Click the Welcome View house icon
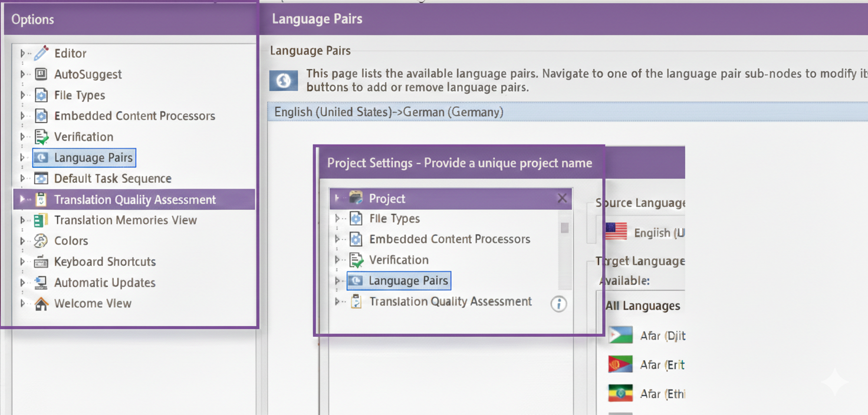The width and height of the screenshot is (868, 415). coord(41,304)
